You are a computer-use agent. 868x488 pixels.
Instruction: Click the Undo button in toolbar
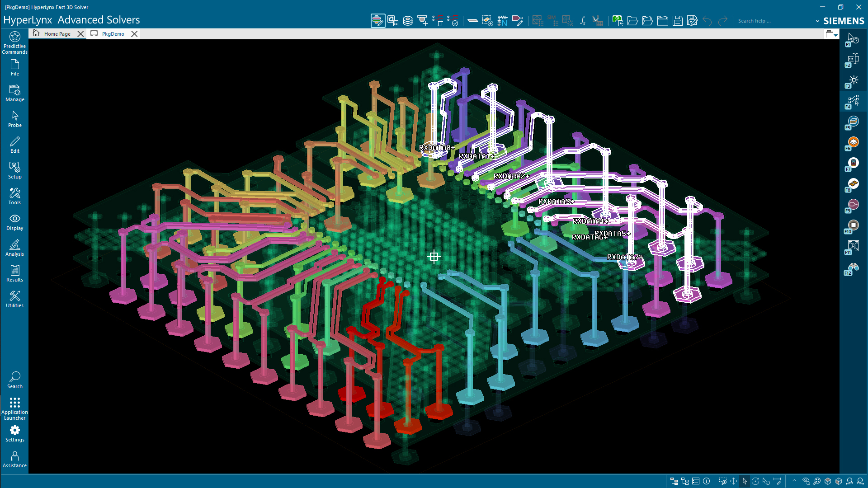pyautogui.click(x=708, y=21)
